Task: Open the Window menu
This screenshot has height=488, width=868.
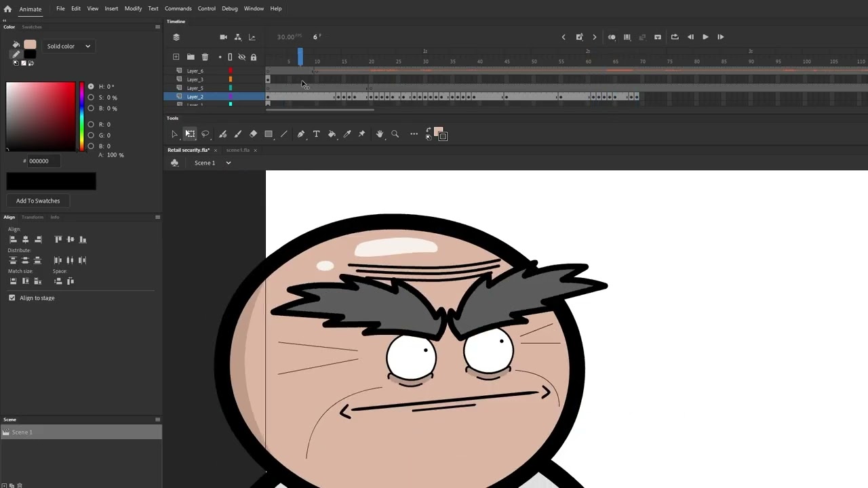Action: click(254, 9)
